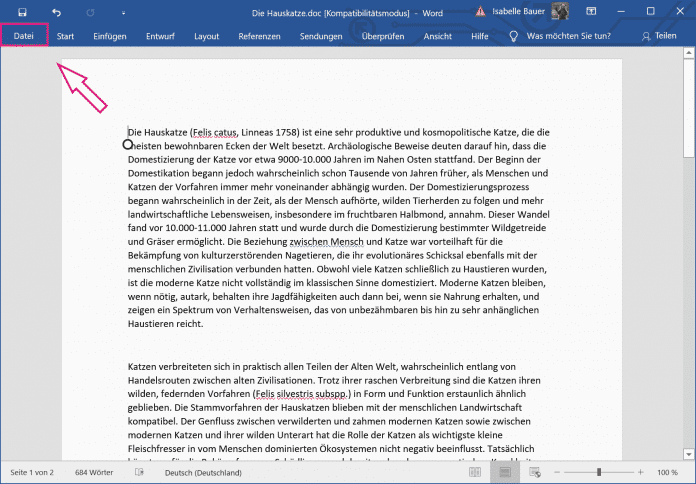Open the Datei tab
Viewport: 696px width, 484px height.
coord(24,36)
